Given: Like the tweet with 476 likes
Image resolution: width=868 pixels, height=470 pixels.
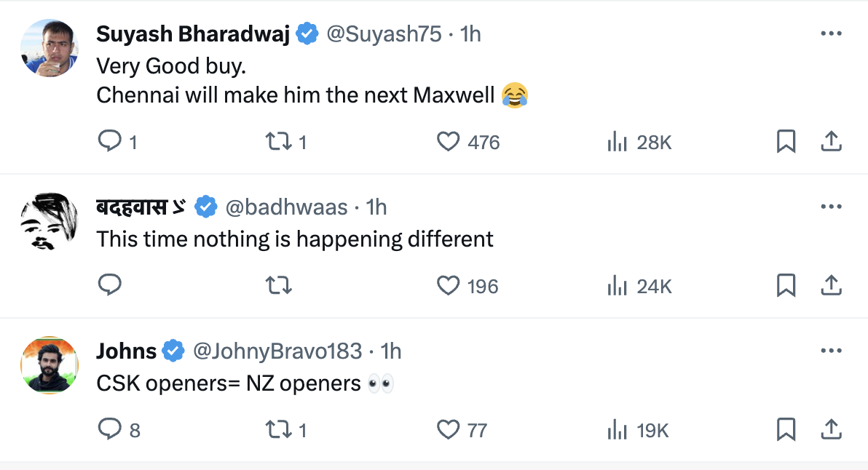Looking at the screenshot, I should [449, 141].
